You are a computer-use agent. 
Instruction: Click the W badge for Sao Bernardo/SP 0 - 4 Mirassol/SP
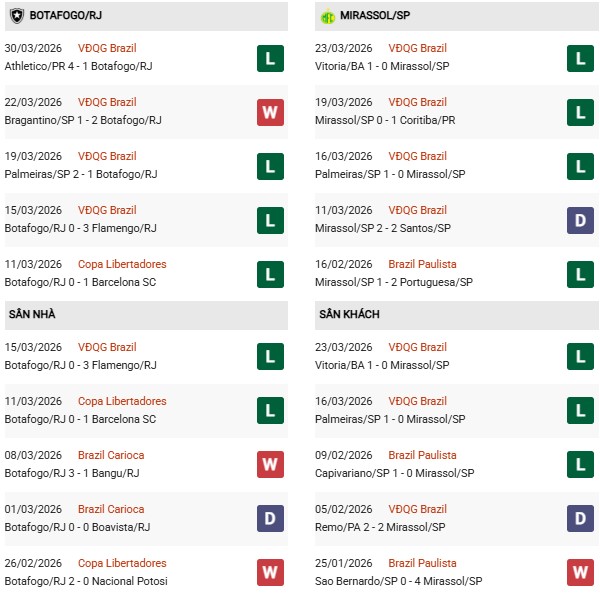tap(581, 573)
